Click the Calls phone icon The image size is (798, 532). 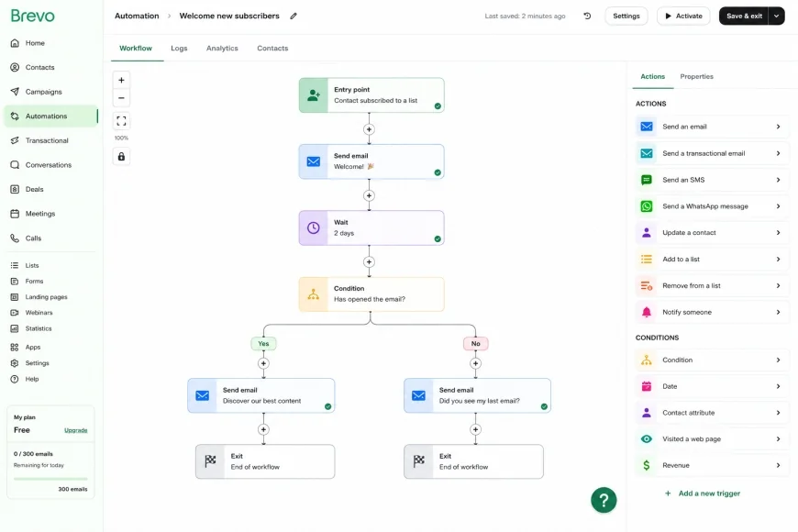point(15,238)
